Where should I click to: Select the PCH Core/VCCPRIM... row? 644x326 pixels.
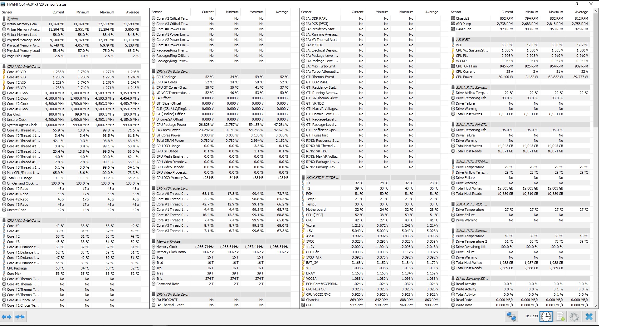click(x=371, y=284)
